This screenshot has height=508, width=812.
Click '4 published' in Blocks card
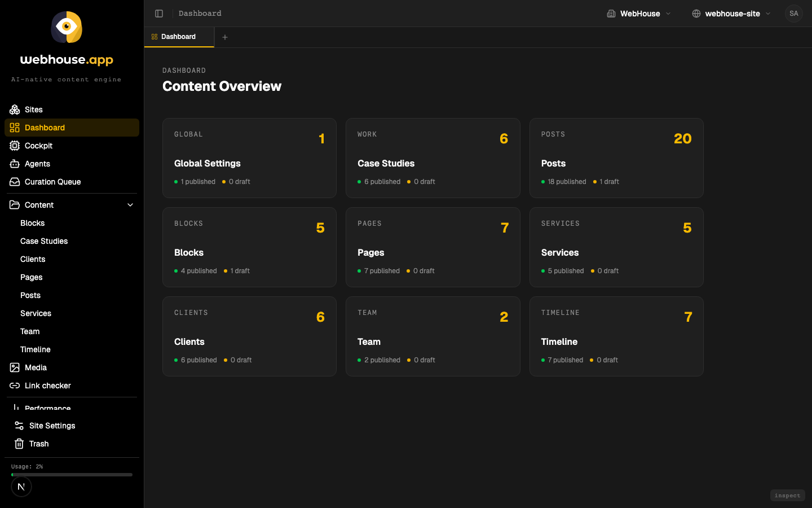coord(198,271)
